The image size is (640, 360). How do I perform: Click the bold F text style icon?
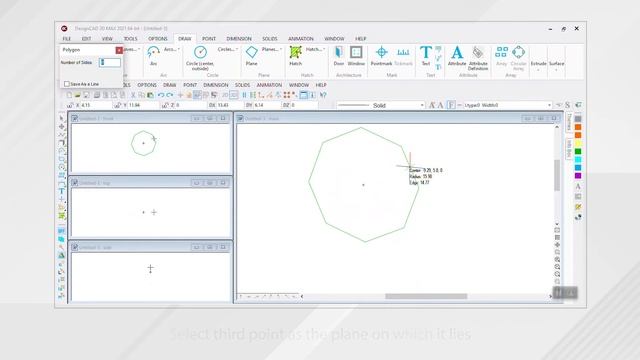(x=451, y=105)
